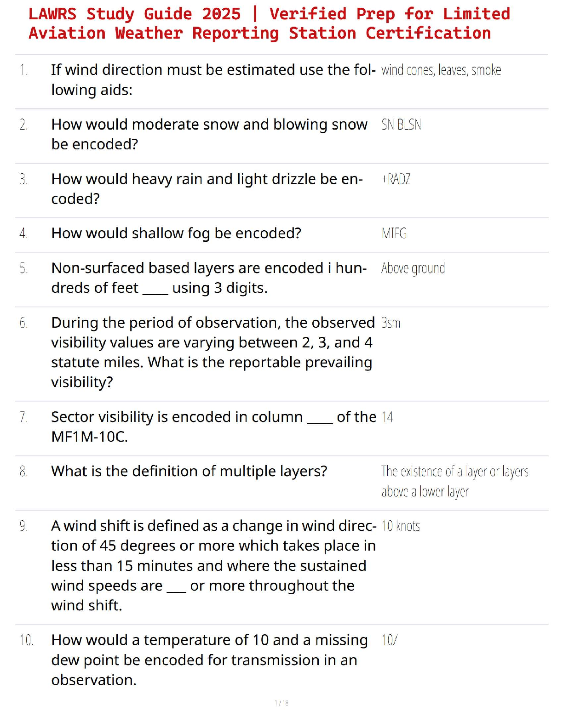This screenshot has height=728, width=563.
Task: Select the sector visibility MF1M-10C question
Action: click(x=213, y=427)
